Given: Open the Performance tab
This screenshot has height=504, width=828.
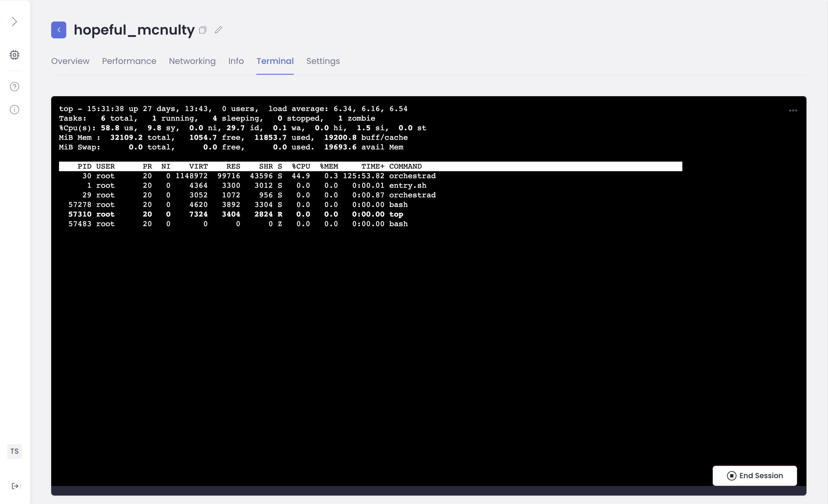Looking at the screenshot, I should 129,61.
